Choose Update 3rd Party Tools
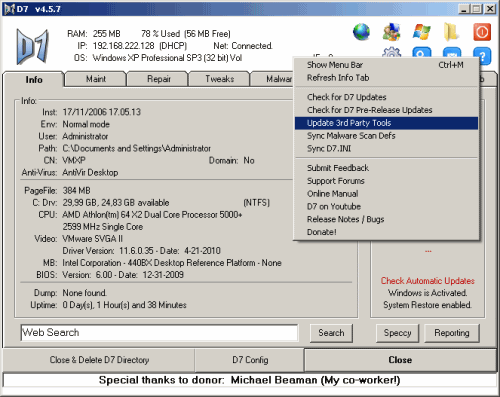 pos(386,123)
